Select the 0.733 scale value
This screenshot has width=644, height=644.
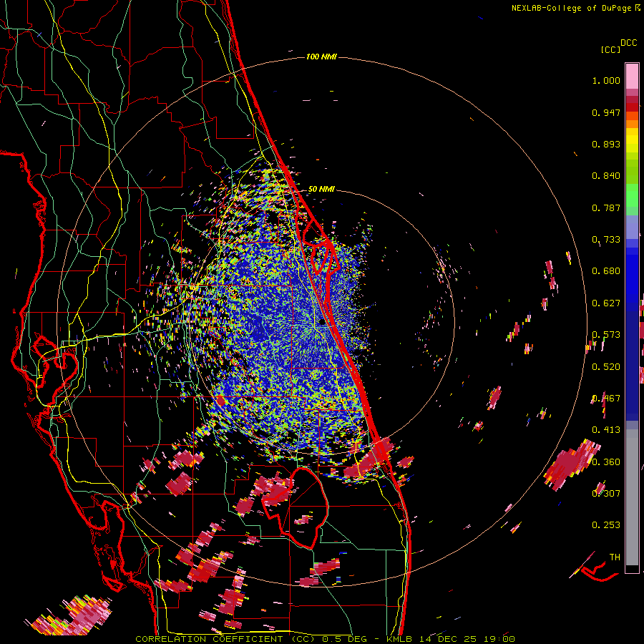tap(606, 240)
